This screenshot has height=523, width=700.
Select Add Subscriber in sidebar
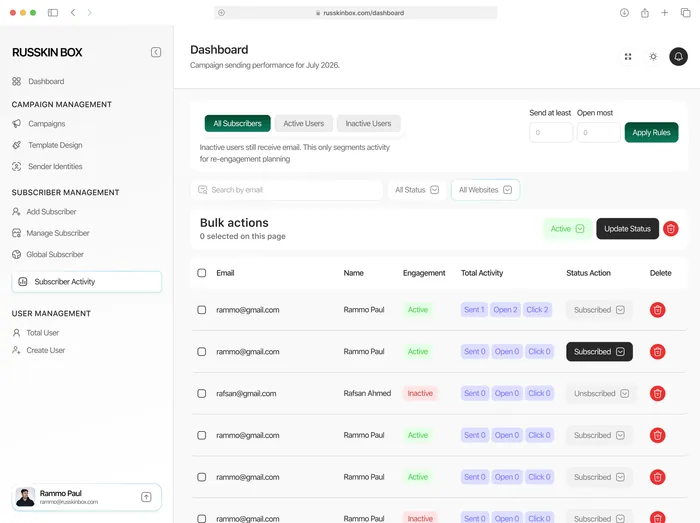click(44, 212)
